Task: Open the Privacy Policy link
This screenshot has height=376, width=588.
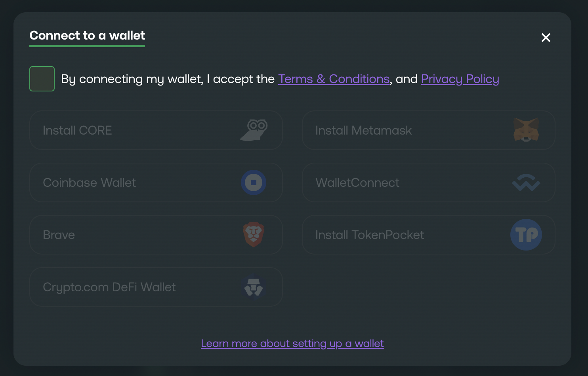Action: coord(460,79)
